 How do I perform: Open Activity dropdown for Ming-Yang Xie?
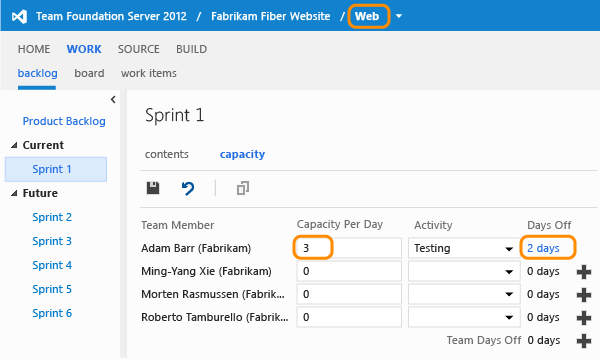(509, 272)
